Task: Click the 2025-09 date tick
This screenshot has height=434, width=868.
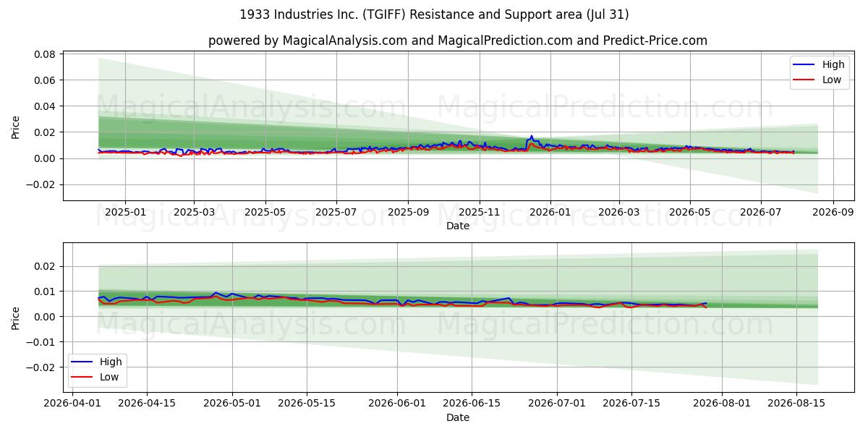Action: [x=408, y=212]
